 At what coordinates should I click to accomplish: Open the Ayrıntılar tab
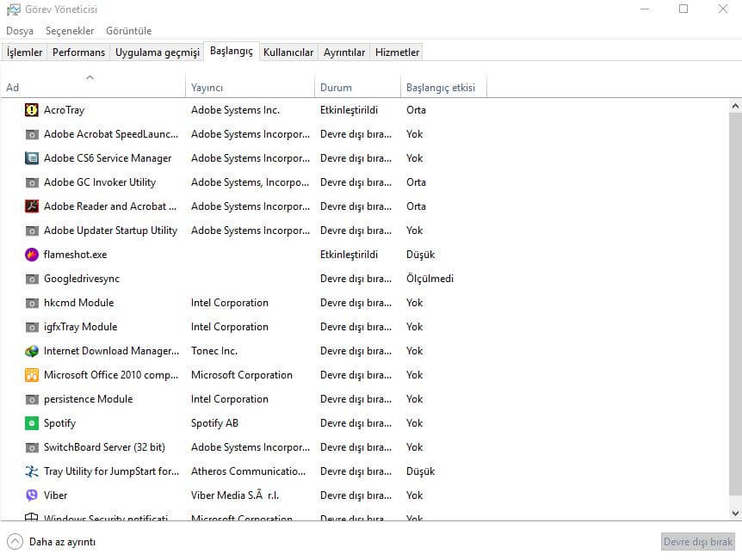coord(344,52)
